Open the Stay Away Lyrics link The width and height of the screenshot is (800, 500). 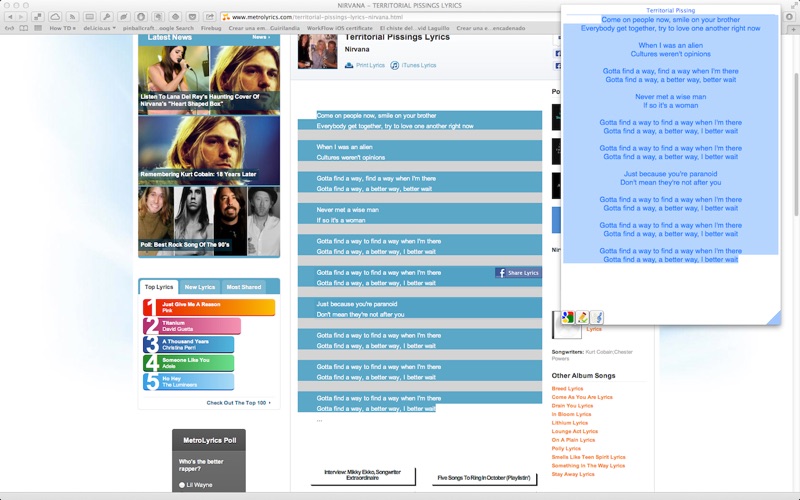[572, 474]
